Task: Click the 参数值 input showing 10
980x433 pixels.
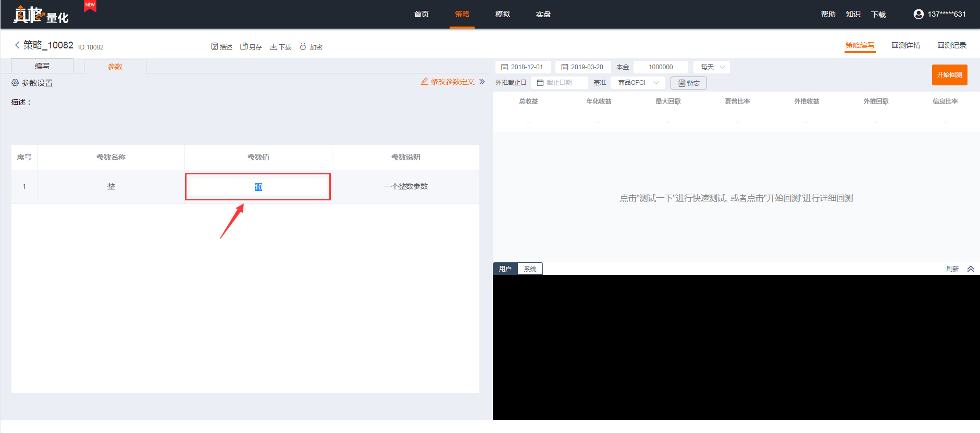Action: (258, 187)
